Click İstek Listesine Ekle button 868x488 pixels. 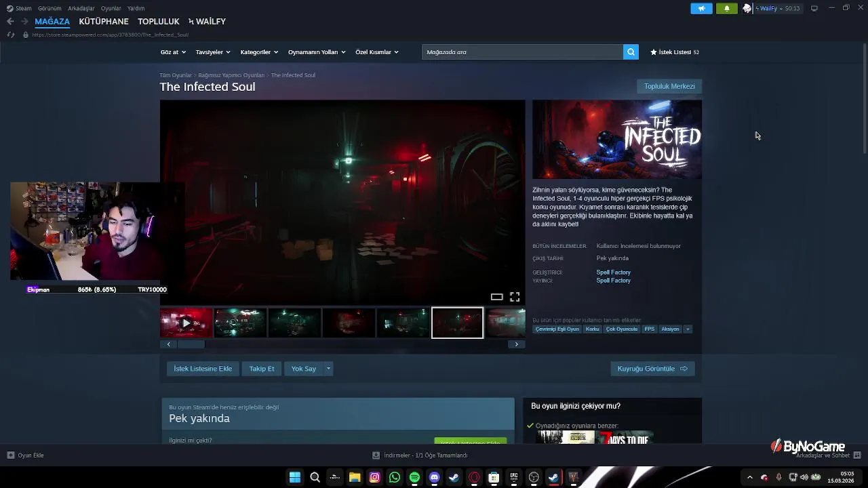click(x=203, y=369)
